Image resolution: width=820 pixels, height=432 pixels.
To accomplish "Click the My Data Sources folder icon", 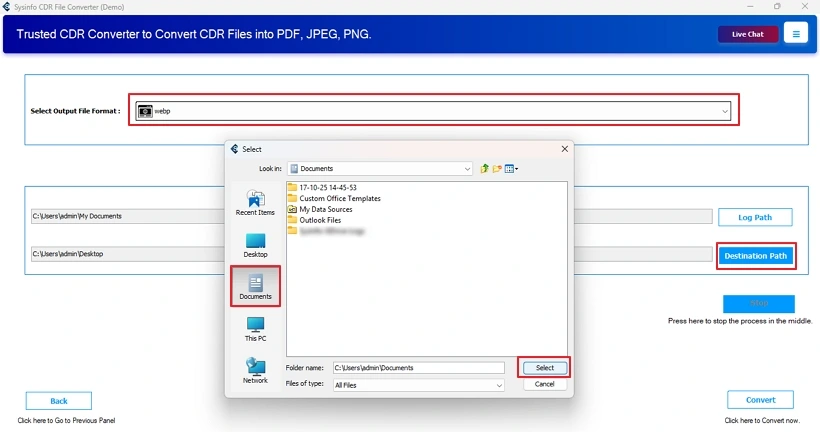I will pos(292,209).
